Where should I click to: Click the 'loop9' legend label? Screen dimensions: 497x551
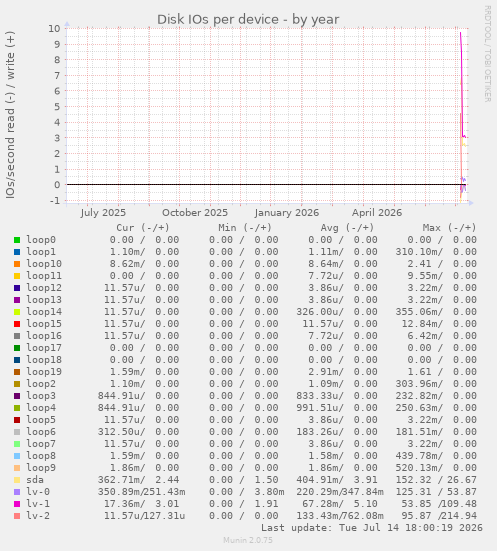click(41, 468)
